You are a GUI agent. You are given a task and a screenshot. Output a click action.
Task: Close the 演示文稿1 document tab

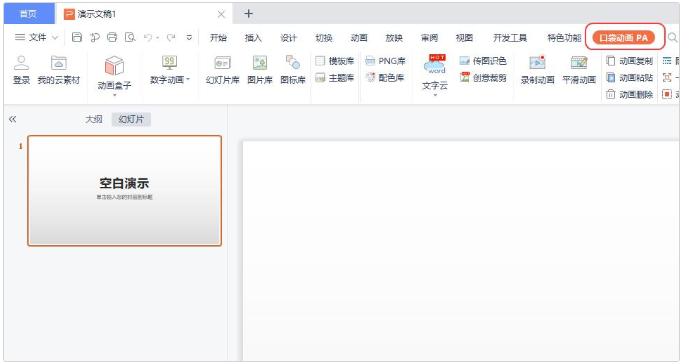(221, 14)
